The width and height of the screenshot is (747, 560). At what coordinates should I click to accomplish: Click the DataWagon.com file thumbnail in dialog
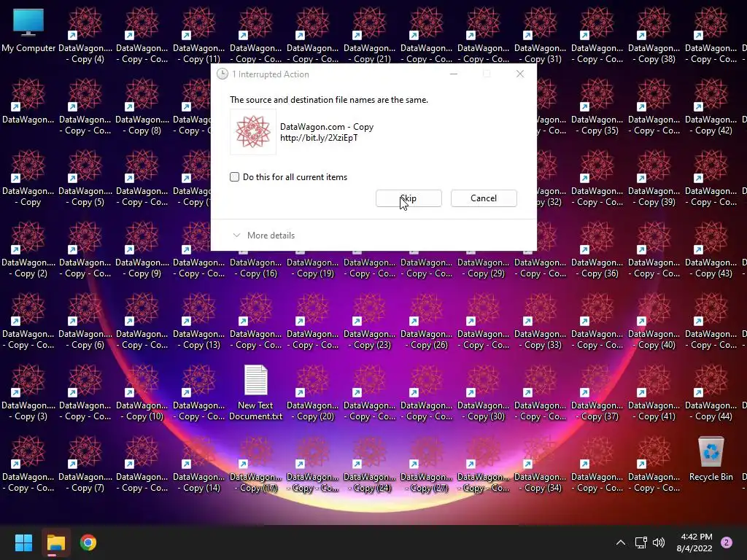[253, 132]
